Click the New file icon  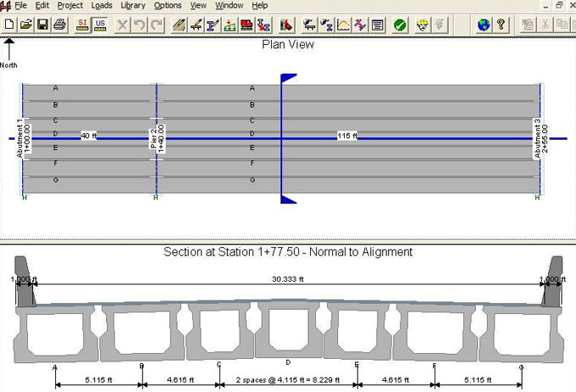(x=8, y=25)
